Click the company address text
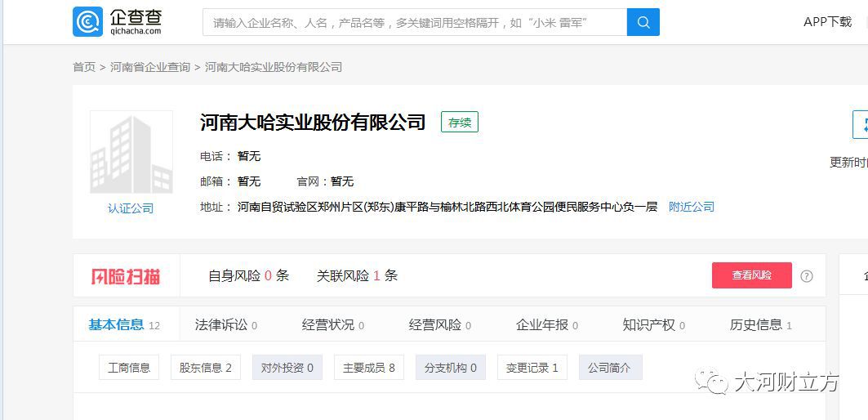The width and height of the screenshot is (868, 420). pos(447,208)
